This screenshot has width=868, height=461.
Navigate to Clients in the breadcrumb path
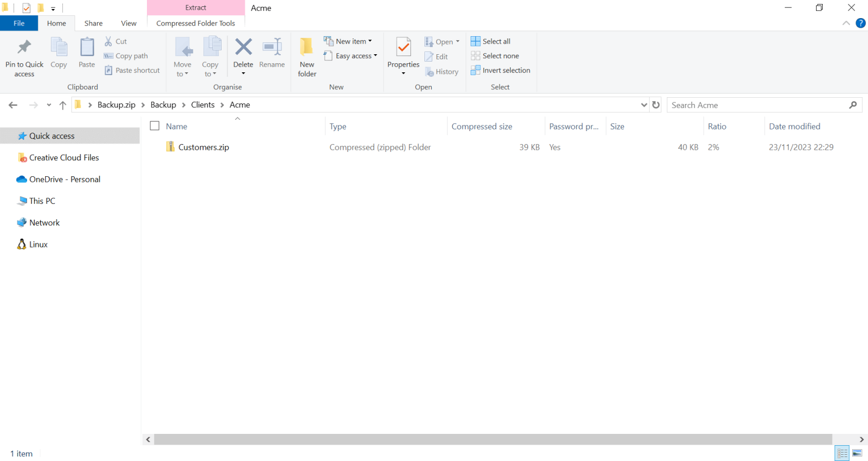click(202, 105)
